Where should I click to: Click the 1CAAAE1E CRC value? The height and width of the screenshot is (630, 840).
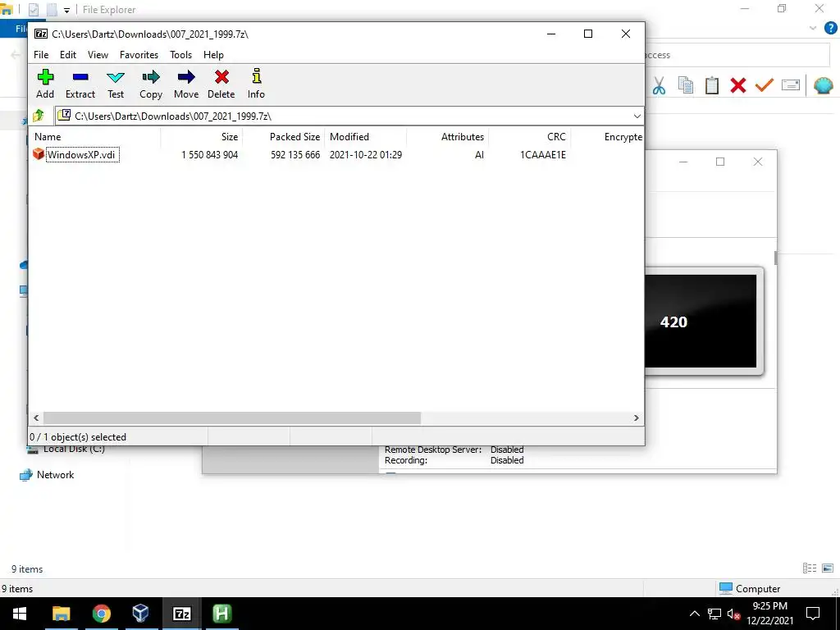coord(543,155)
